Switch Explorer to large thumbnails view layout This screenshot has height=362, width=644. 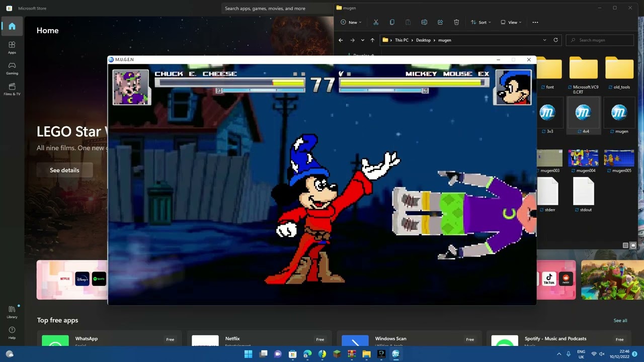pyautogui.click(x=633, y=245)
